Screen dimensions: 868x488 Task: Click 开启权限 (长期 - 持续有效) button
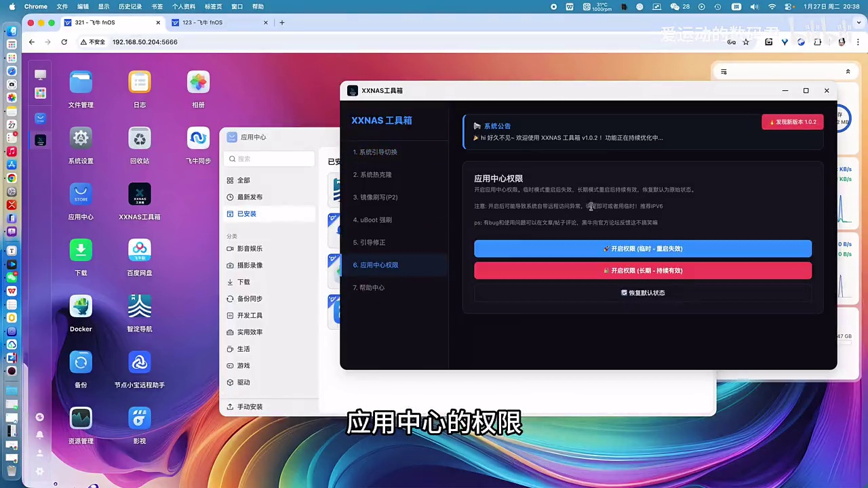(x=643, y=270)
